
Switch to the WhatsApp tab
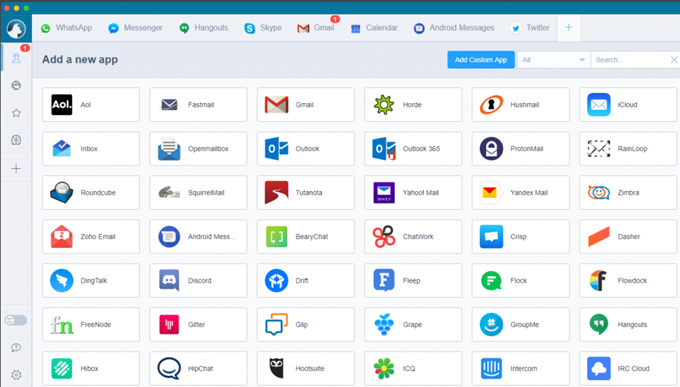click(x=66, y=28)
